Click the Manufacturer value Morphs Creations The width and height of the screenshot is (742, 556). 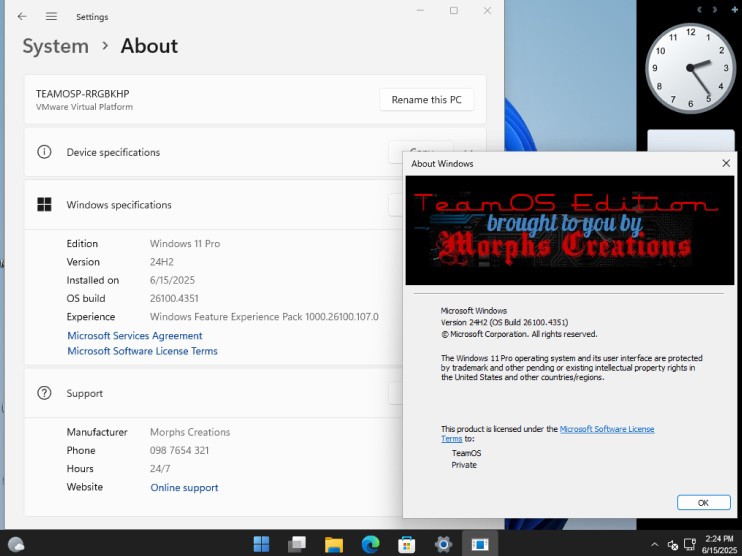(x=190, y=432)
